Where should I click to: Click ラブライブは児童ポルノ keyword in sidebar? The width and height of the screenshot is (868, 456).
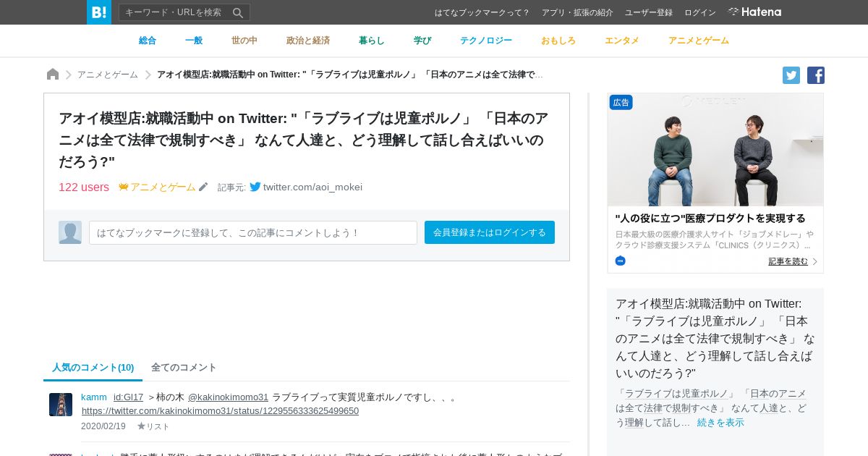pos(676,393)
